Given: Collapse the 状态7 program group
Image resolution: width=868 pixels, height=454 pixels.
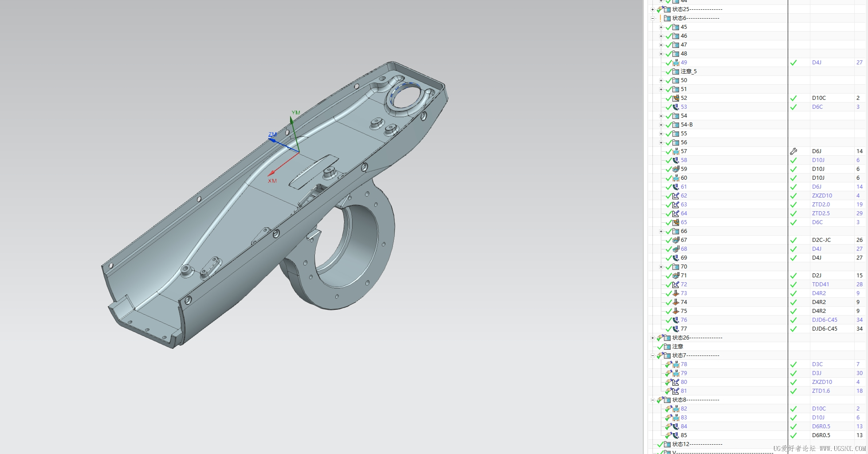Looking at the screenshot, I should [652, 355].
